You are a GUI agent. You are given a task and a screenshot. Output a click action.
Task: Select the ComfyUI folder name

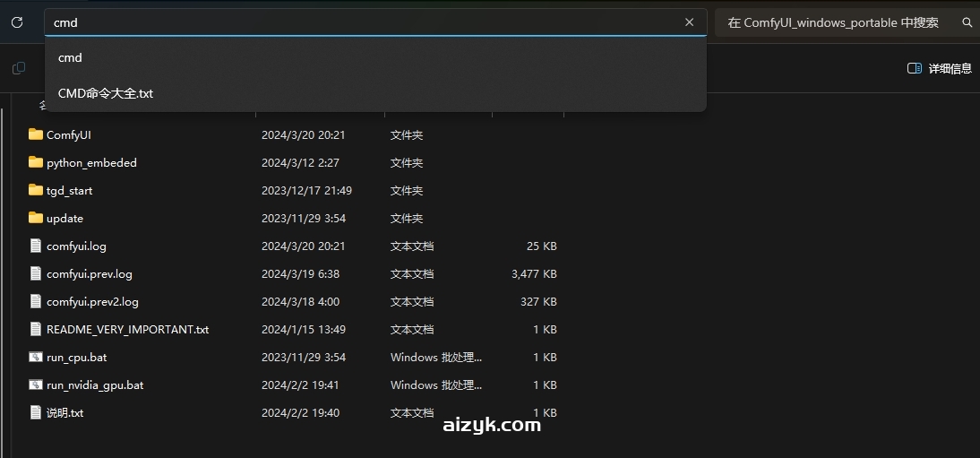[x=69, y=135]
